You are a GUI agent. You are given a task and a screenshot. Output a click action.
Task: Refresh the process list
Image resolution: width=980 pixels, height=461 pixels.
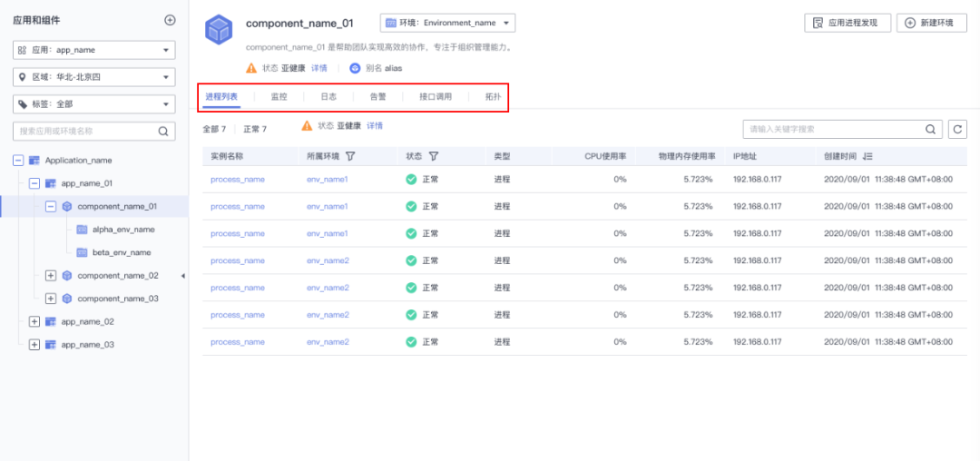coord(957,129)
